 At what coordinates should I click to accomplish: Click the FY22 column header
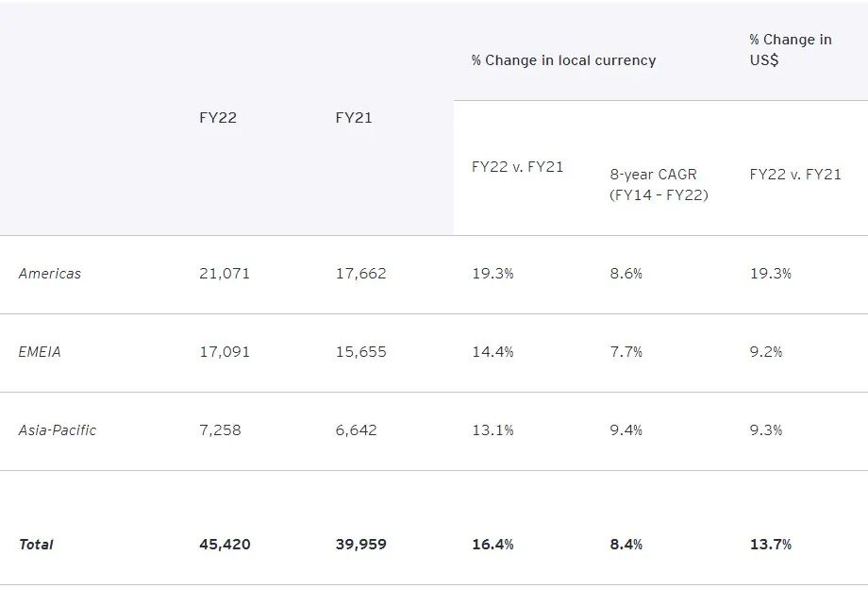[218, 118]
